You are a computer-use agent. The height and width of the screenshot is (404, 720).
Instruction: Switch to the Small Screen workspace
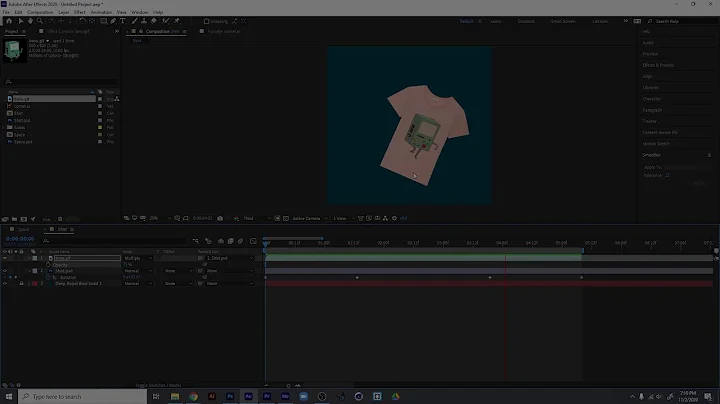(x=563, y=21)
